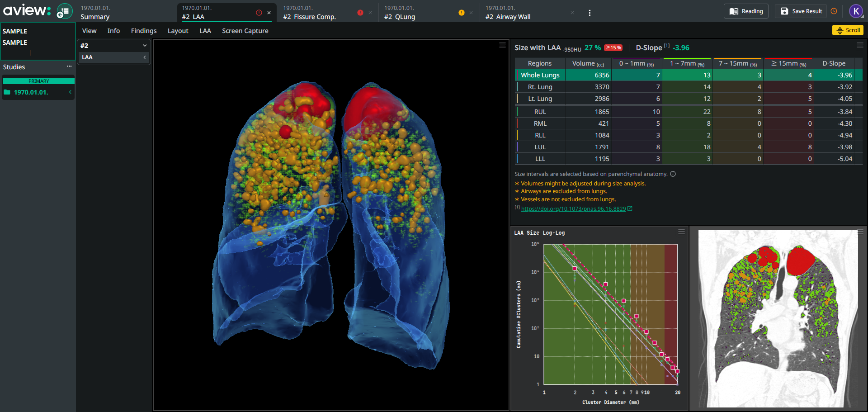Click the patient list icon beside aview logo
Screen dimensions: 868x412
tap(64, 11)
